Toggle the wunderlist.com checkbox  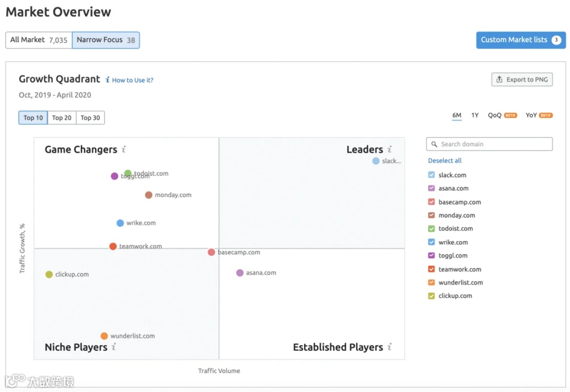[x=432, y=282]
